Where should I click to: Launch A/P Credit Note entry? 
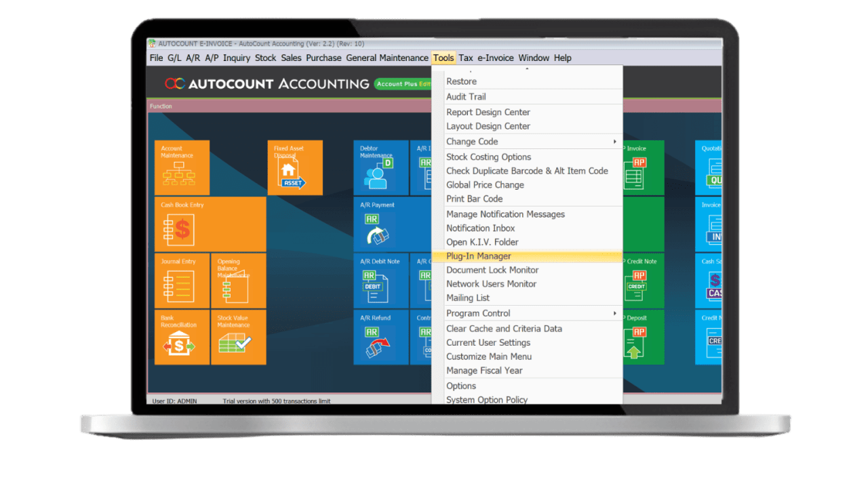point(641,281)
